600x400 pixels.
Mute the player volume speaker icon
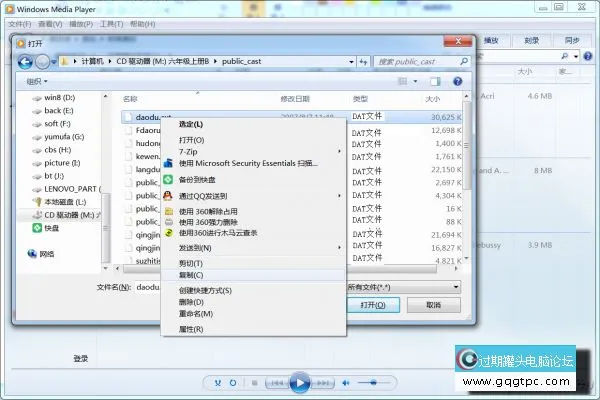coord(346,382)
